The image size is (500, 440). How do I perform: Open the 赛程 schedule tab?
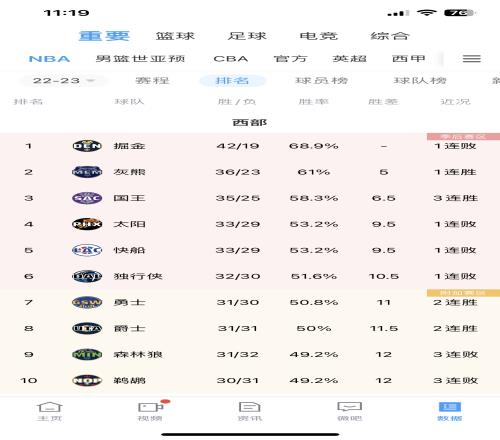coord(152,81)
